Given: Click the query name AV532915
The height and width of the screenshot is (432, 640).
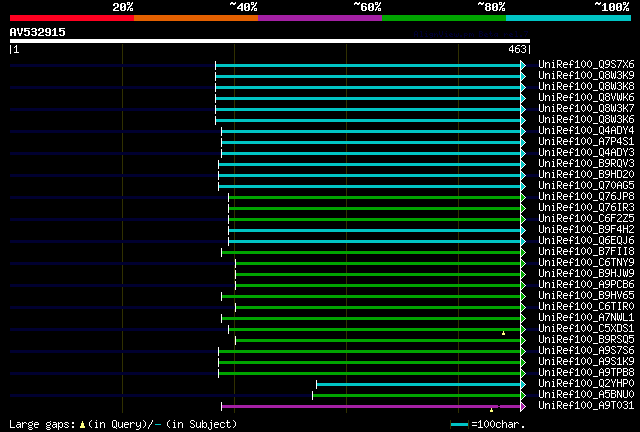Looking at the screenshot, I should [x=38, y=32].
